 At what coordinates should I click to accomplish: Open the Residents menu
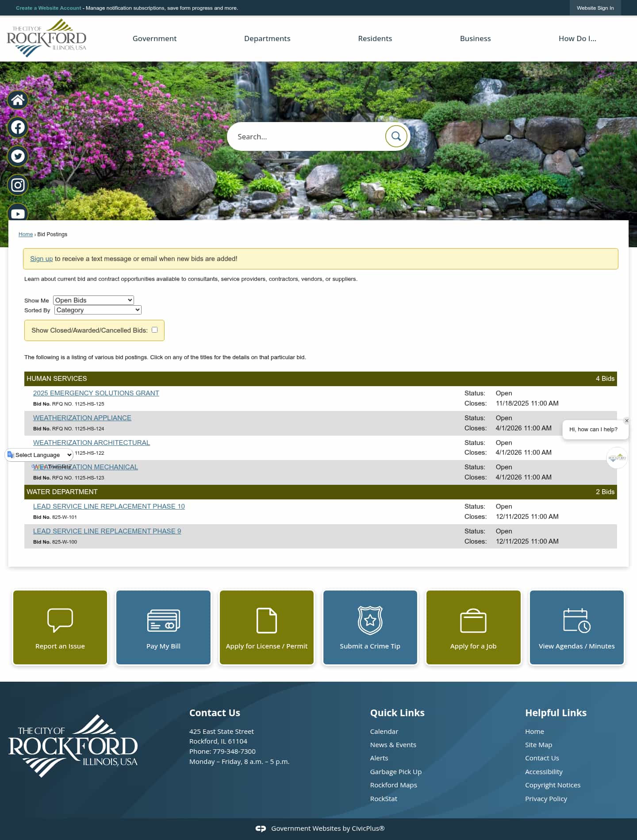(375, 38)
